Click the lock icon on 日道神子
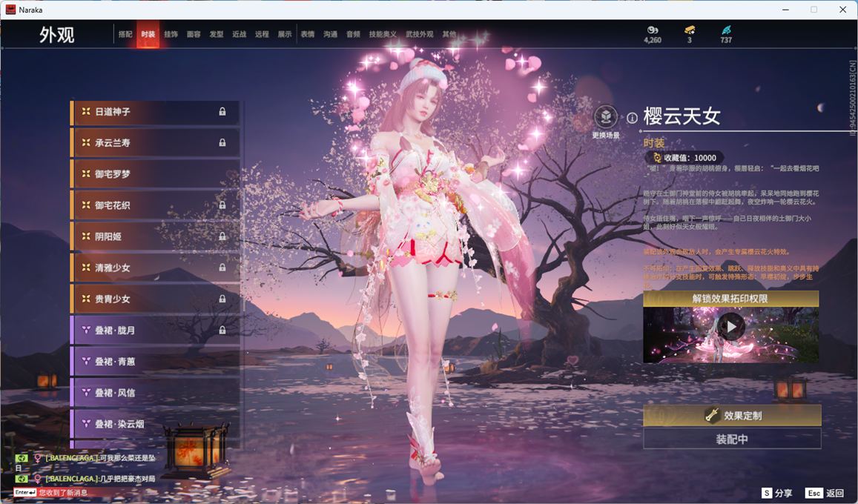The width and height of the screenshot is (858, 504). [222, 111]
